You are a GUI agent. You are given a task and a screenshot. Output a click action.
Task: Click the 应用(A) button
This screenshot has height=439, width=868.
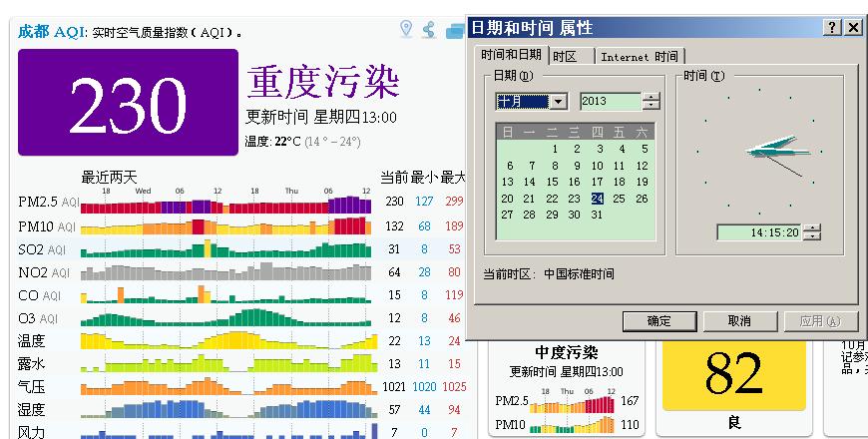click(820, 321)
